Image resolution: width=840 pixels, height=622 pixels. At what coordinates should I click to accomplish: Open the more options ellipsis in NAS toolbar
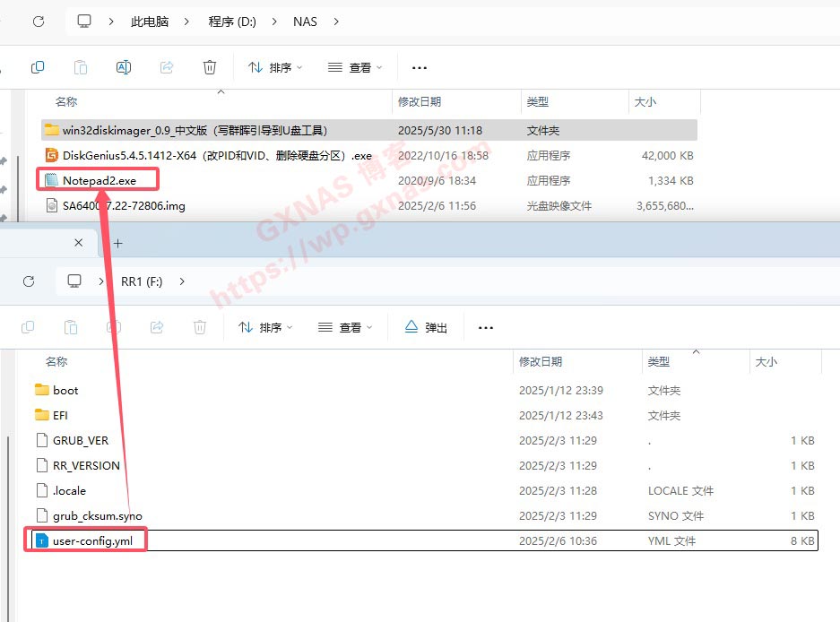click(420, 67)
